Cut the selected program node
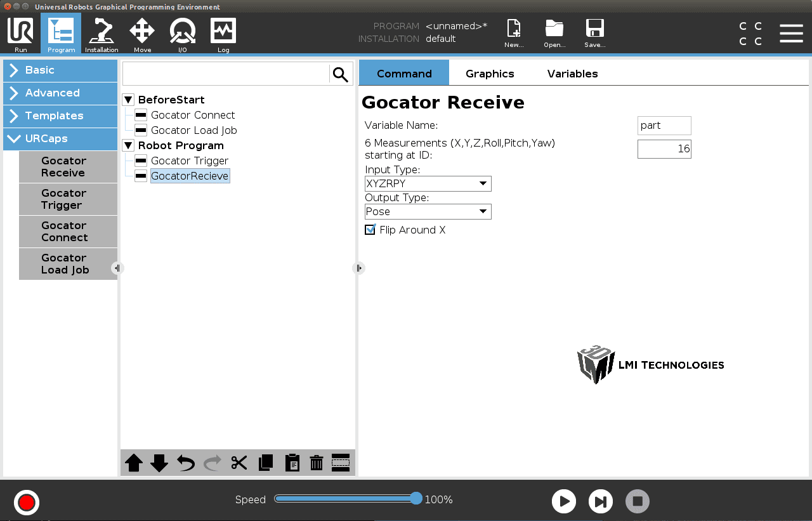Screen dimensions: 812x521 tap(239, 463)
